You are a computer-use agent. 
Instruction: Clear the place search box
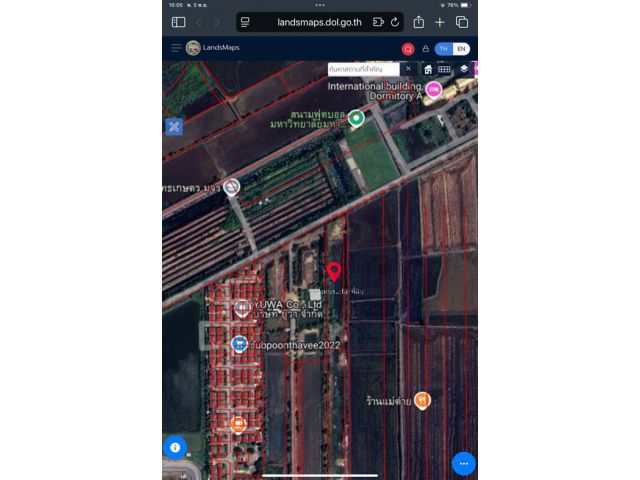(x=407, y=69)
